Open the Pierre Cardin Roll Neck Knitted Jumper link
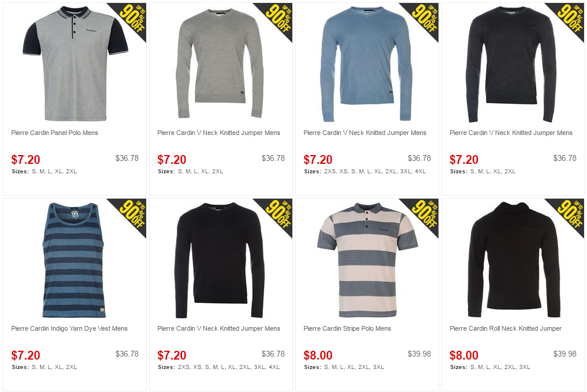 point(506,328)
